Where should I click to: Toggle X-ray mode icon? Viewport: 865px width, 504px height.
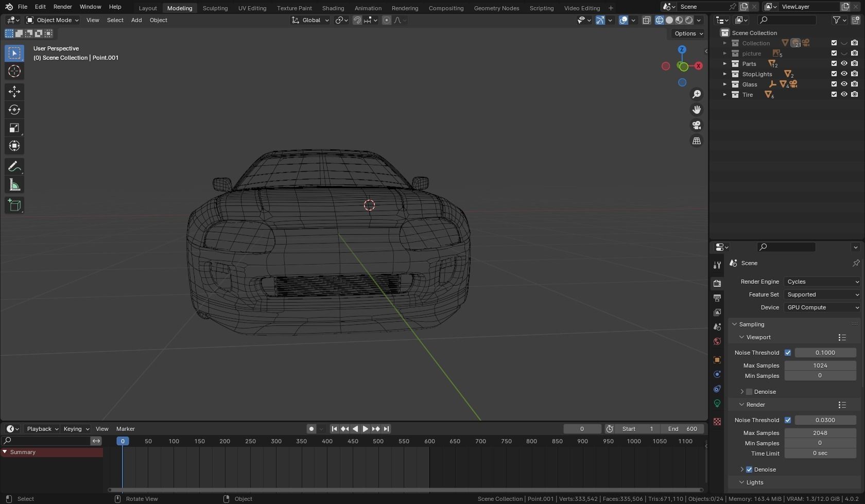(646, 20)
